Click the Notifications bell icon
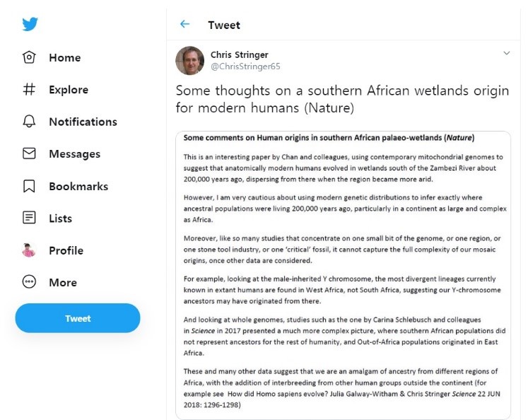 (29, 122)
